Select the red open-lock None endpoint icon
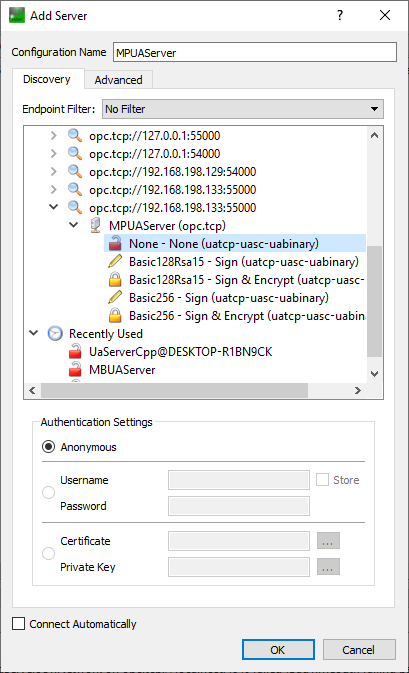 tap(115, 243)
